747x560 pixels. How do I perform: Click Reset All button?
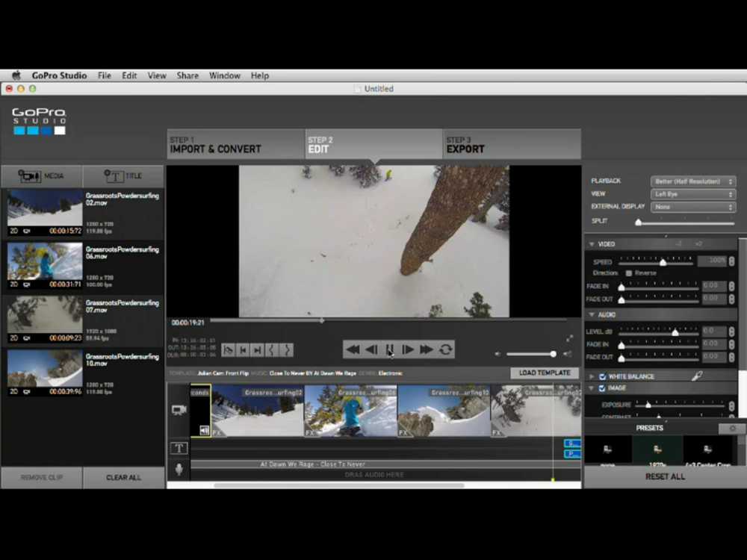(x=665, y=476)
